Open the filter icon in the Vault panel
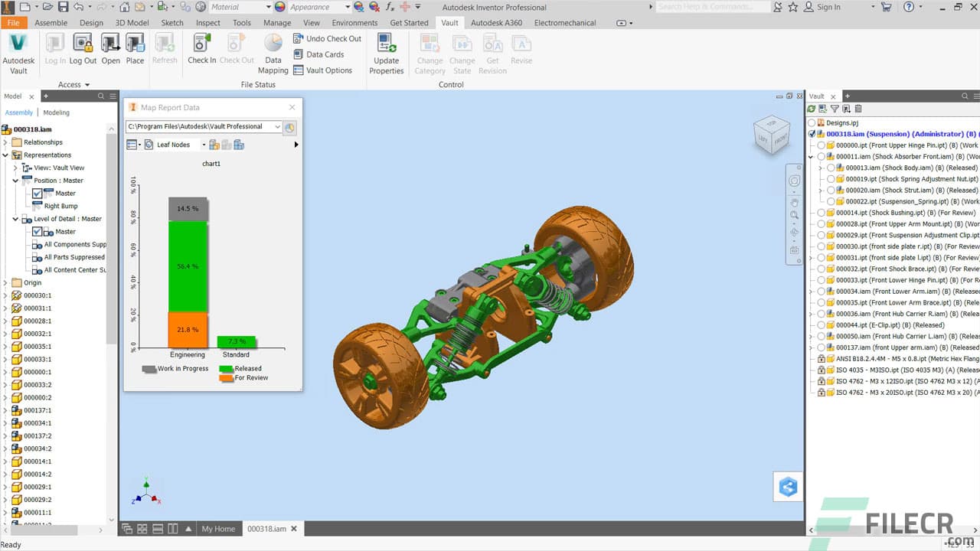The image size is (980, 551). (x=835, y=109)
